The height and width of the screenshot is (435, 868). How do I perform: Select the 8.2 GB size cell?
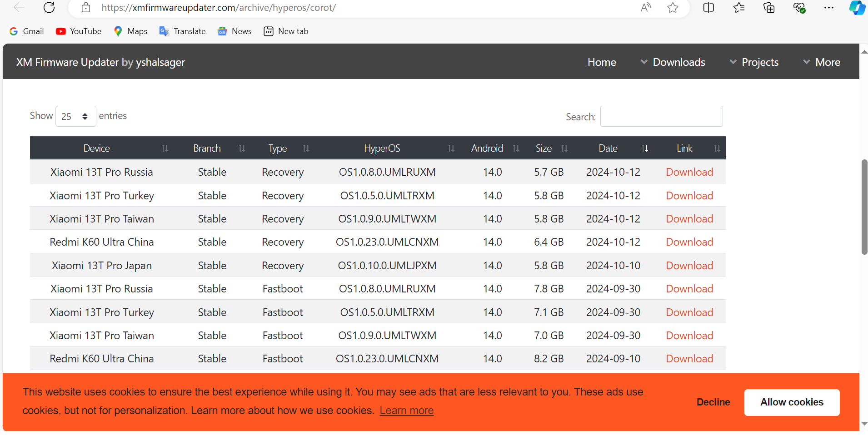click(549, 359)
